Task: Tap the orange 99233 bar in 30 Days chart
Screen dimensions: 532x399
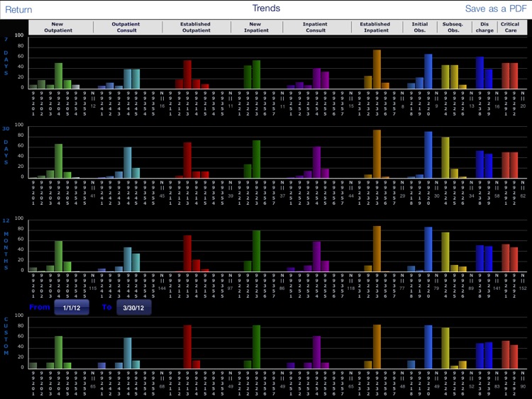Action: coord(377,154)
